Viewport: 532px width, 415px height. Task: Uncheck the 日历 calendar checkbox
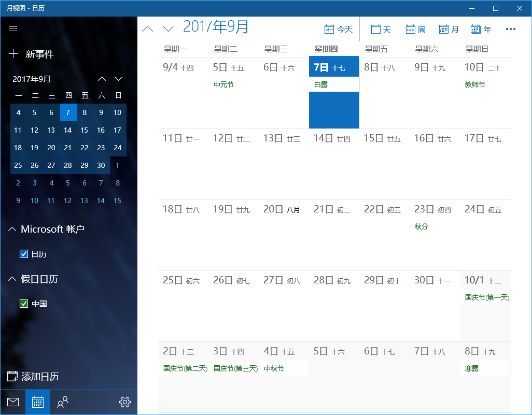tap(23, 254)
